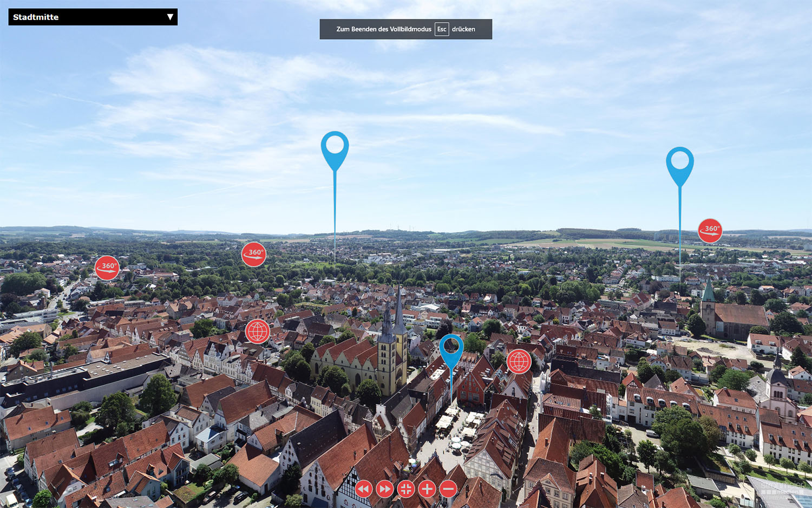Exit fullscreen using the red arrows icon
This screenshot has width=812, height=508.
[x=406, y=489]
